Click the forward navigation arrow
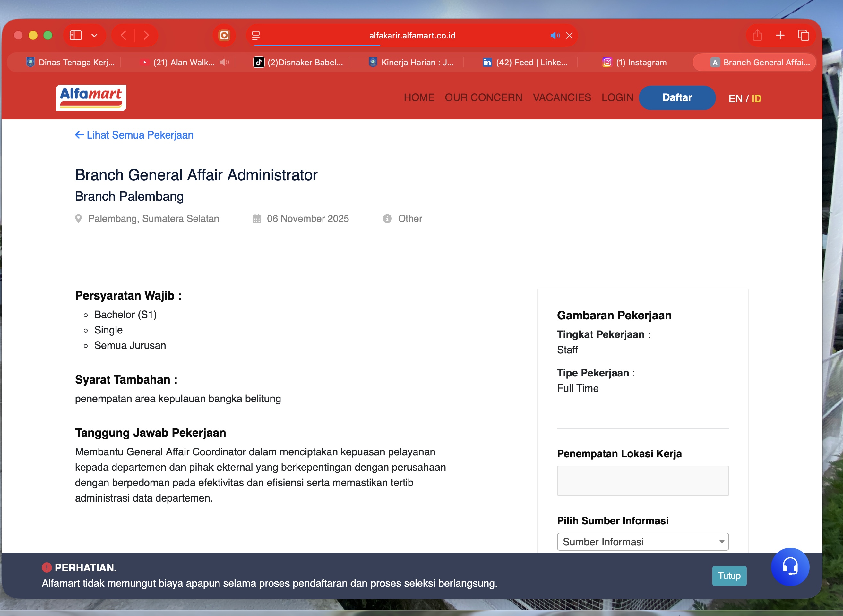This screenshot has width=843, height=616. pyautogui.click(x=146, y=35)
